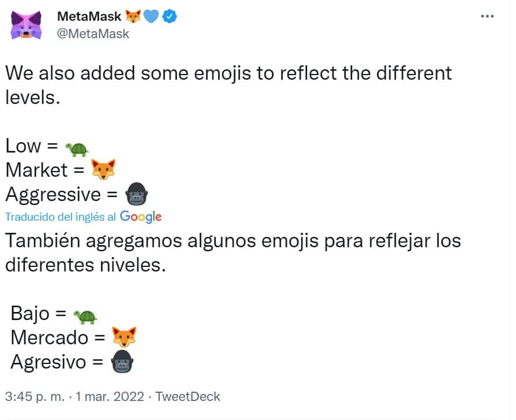Click the blue heart emoji in name
The height and width of the screenshot is (420, 516).
[151, 16]
